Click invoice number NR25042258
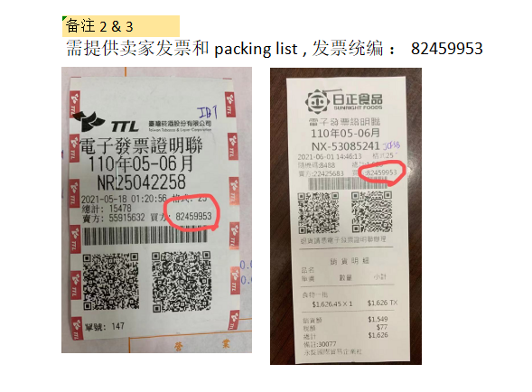 (x=142, y=182)
